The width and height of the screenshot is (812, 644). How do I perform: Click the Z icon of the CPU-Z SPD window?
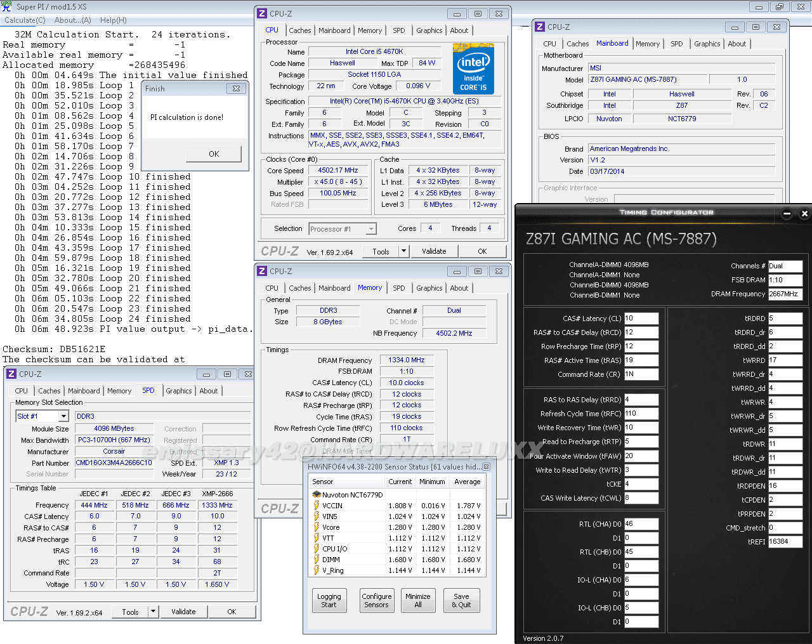[x=11, y=374]
